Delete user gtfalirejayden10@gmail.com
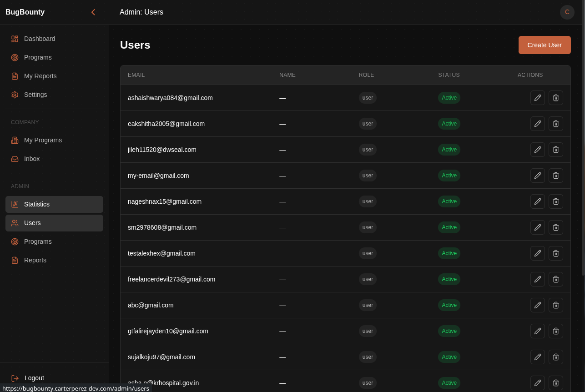585x392 pixels. (556, 331)
